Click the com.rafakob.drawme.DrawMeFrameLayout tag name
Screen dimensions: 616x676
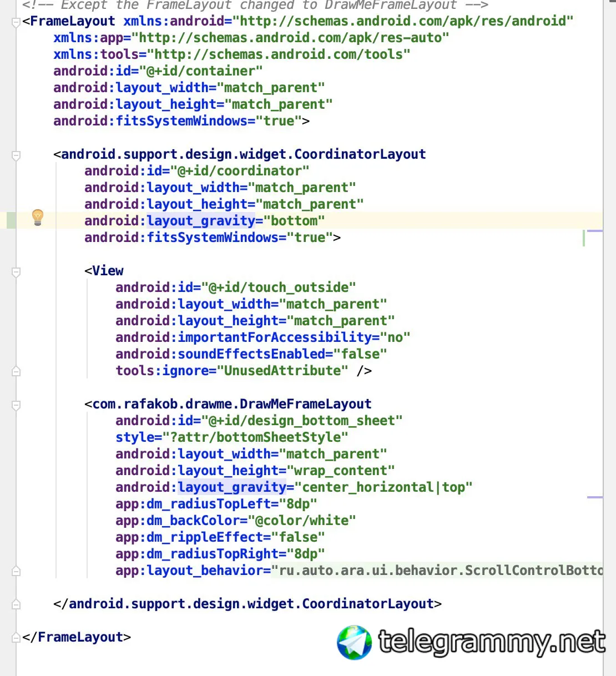click(232, 404)
